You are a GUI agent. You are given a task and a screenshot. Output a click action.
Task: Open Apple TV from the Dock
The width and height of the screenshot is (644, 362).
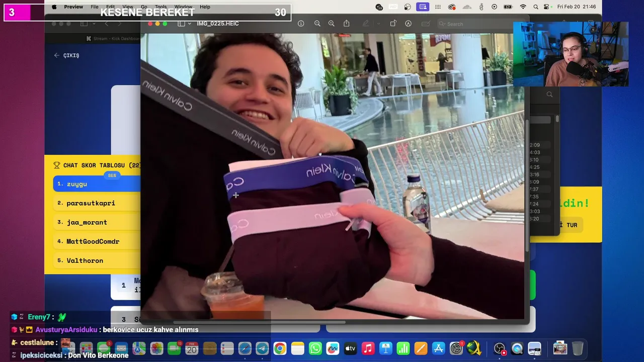click(x=350, y=348)
